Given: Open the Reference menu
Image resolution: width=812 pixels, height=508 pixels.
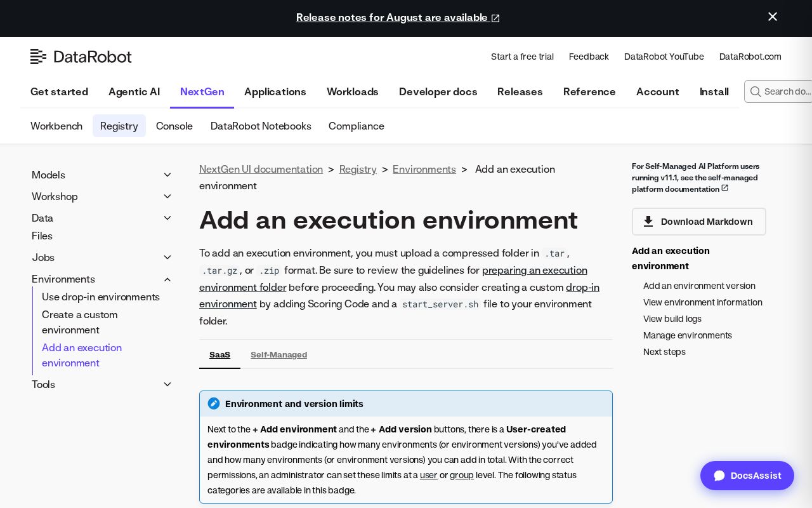Looking at the screenshot, I should pos(589,91).
